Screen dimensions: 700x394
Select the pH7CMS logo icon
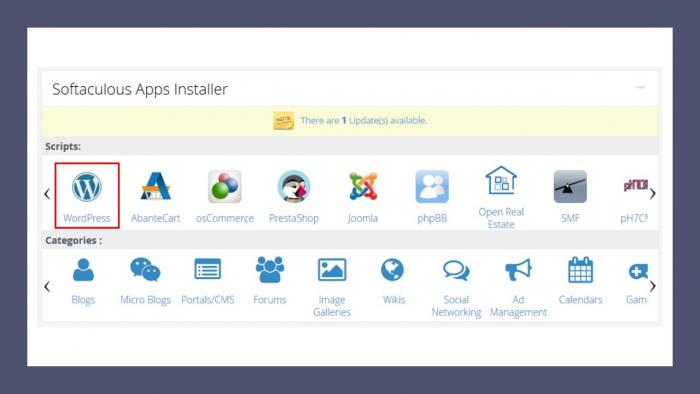(635, 185)
